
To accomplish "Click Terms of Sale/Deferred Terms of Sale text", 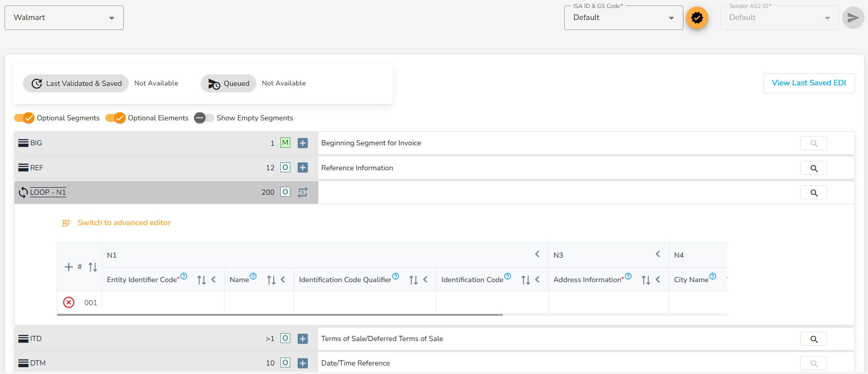I will click(x=382, y=339).
